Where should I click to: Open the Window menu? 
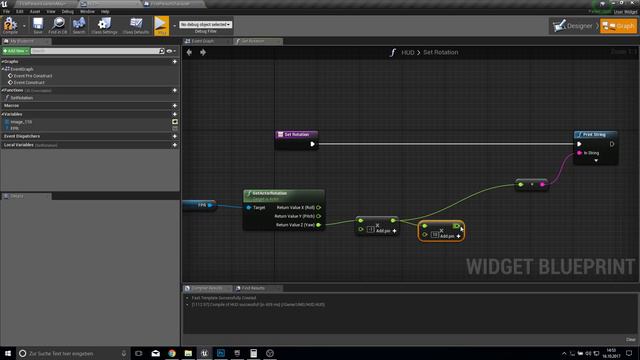pyautogui.click(x=87, y=11)
